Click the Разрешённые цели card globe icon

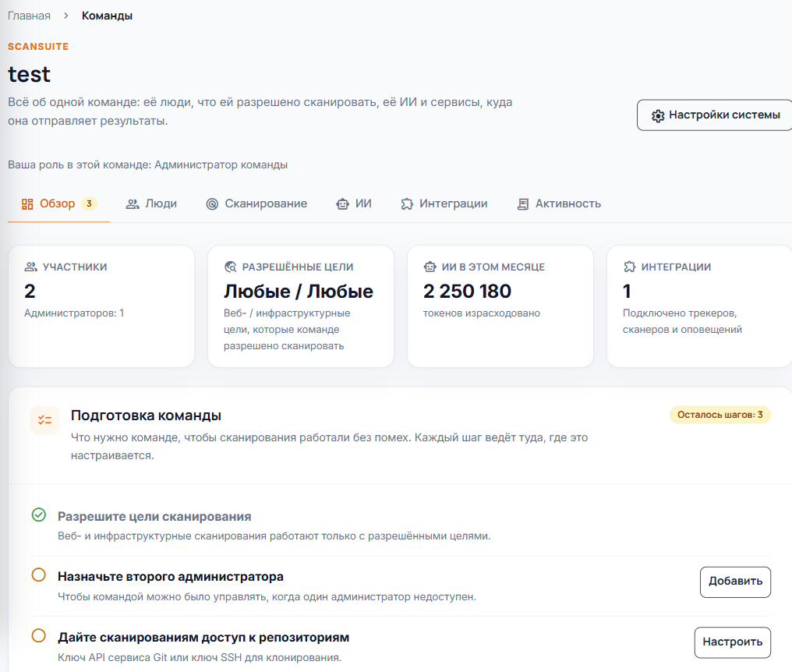(x=230, y=267)
